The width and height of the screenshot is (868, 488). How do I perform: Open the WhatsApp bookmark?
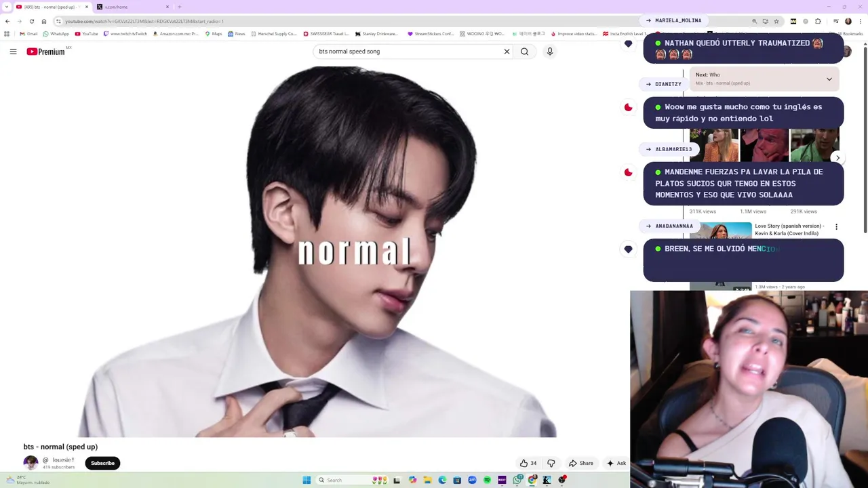(x=56, y=34)
